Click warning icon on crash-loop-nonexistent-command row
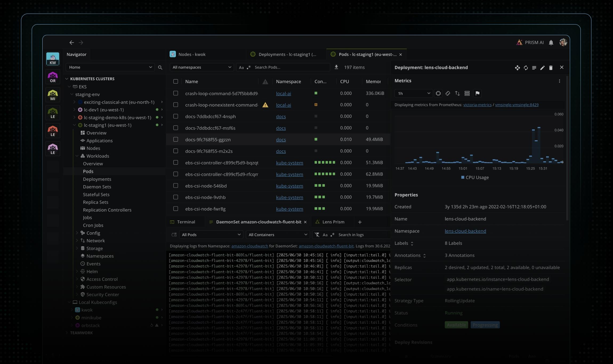 tap(265, 105)
